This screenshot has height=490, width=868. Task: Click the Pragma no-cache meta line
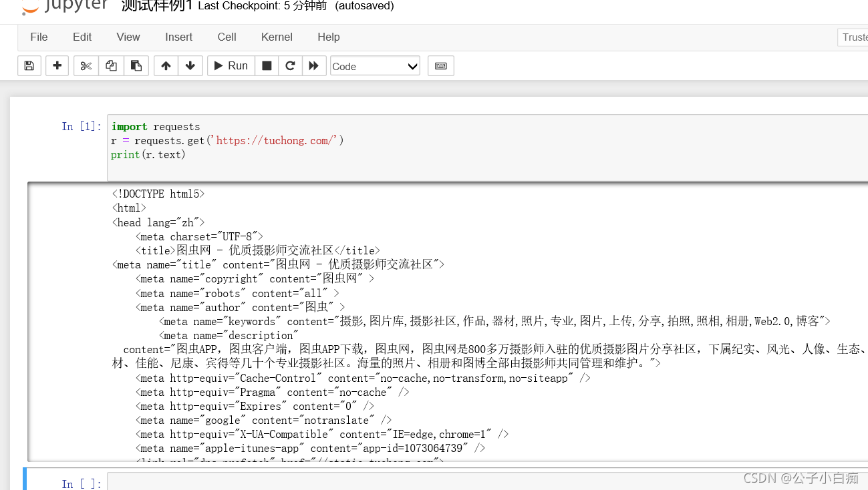[x=273, y=392]
